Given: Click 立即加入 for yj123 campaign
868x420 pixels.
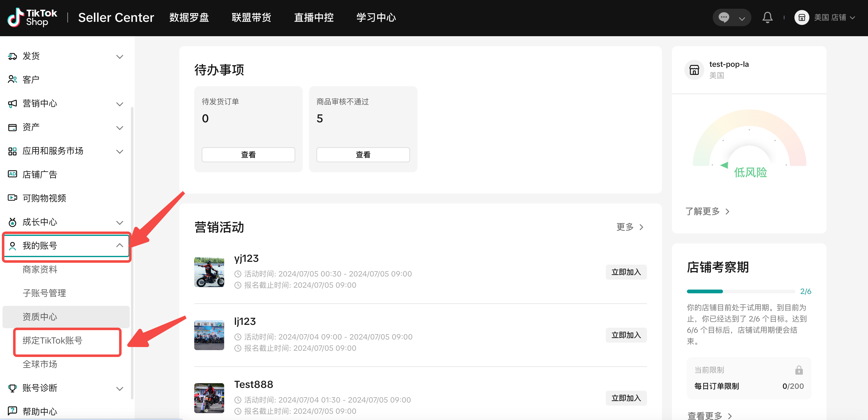Looking at the screenshot, I should point(626,272).
